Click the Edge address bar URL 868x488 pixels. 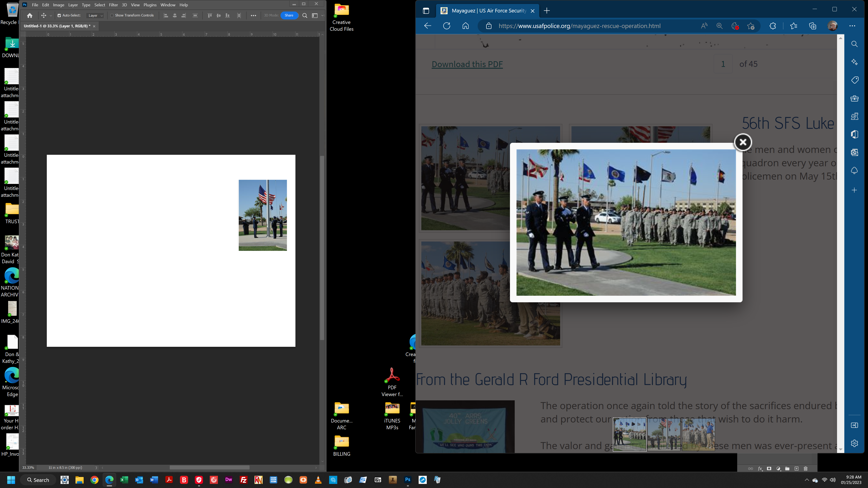[x=579, y=26]
